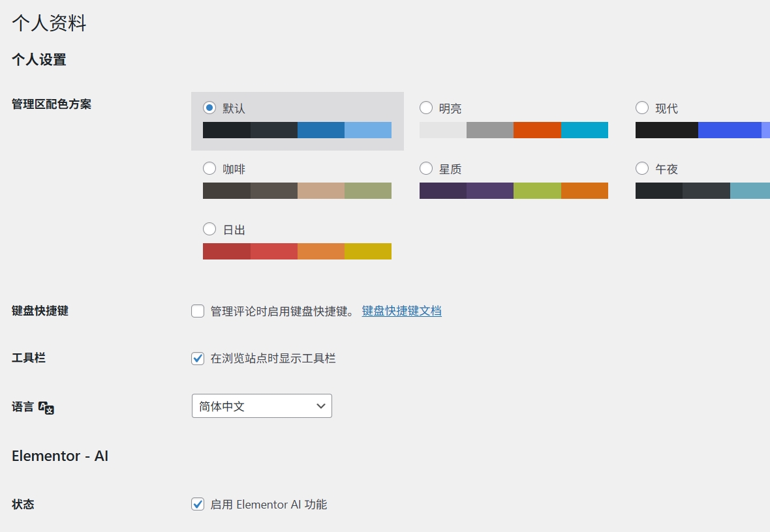This screenshot has height=532, width=770.
Task: Choose the 日出 color scheme
Action: [x=209, y=229]
